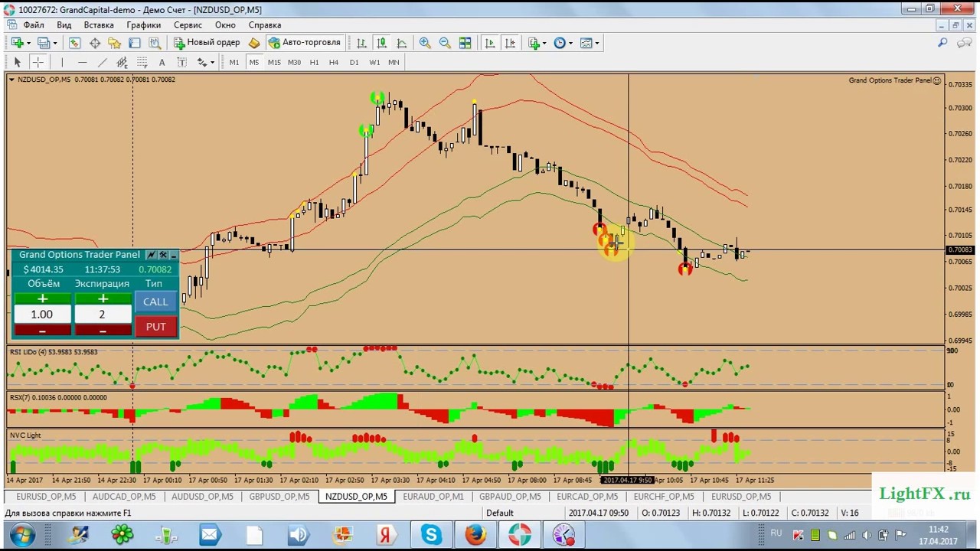Open the Strategy Tester magnifier icon
Image resolution: width=980 pixels, height=551 pixels.
coord(155,43)
